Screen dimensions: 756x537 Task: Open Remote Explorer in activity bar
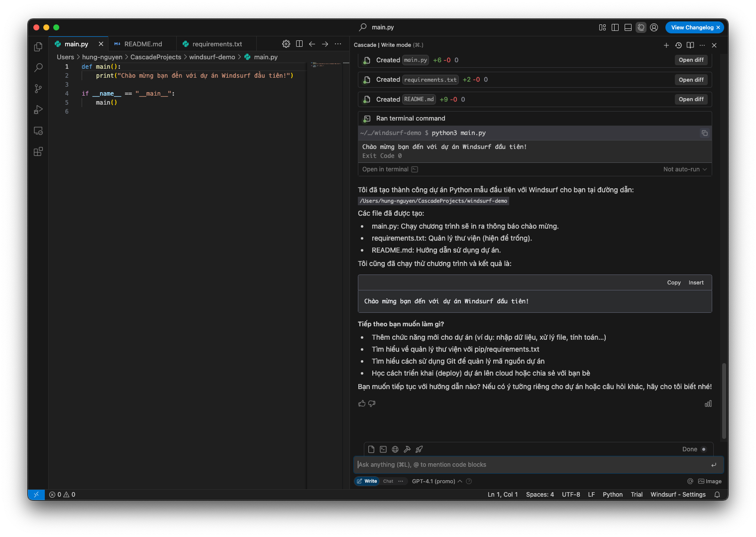click(x=38, y=131)
